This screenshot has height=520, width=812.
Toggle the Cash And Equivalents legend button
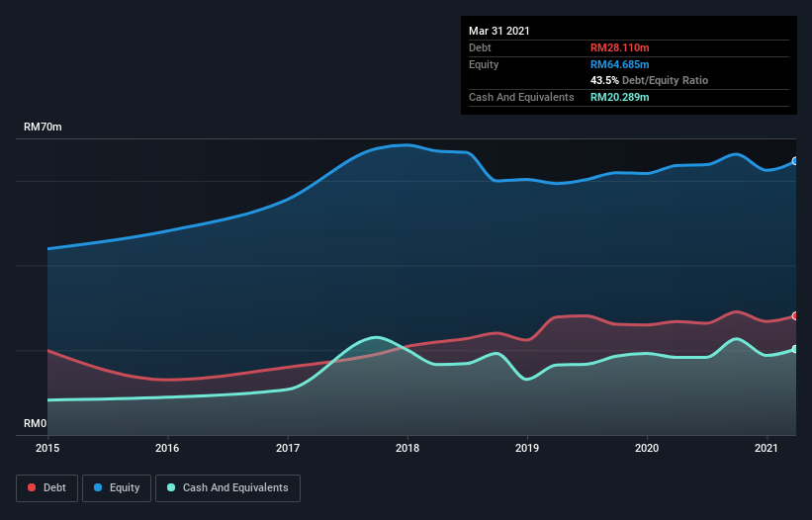point(227,488)
